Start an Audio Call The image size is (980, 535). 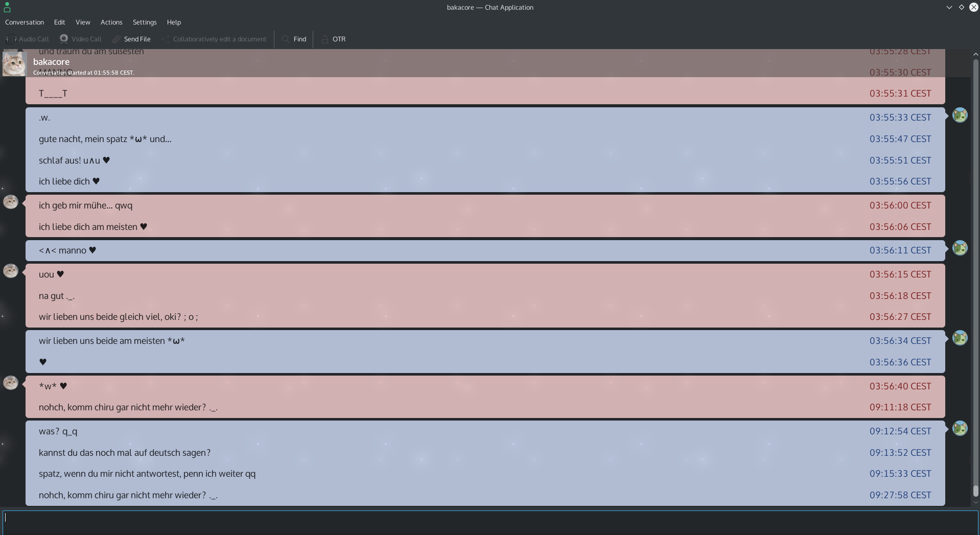[27, 39]
